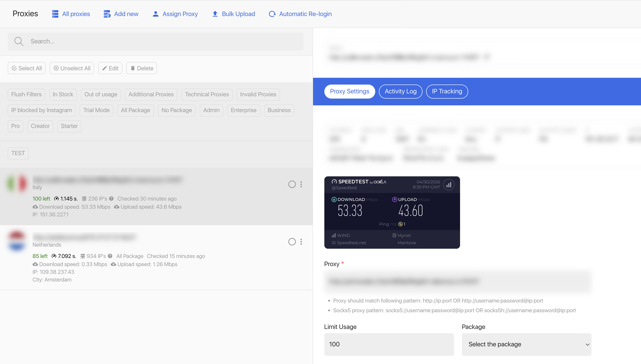Focus the Search proxies input field

pos(155,42)
